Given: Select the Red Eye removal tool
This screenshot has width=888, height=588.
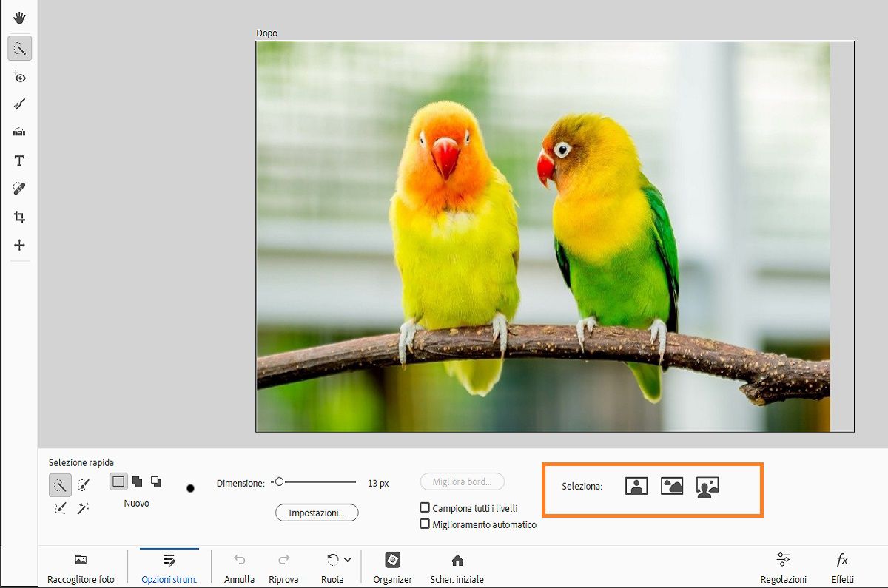Looking at the screenshot, I should (x=19, y=76).
